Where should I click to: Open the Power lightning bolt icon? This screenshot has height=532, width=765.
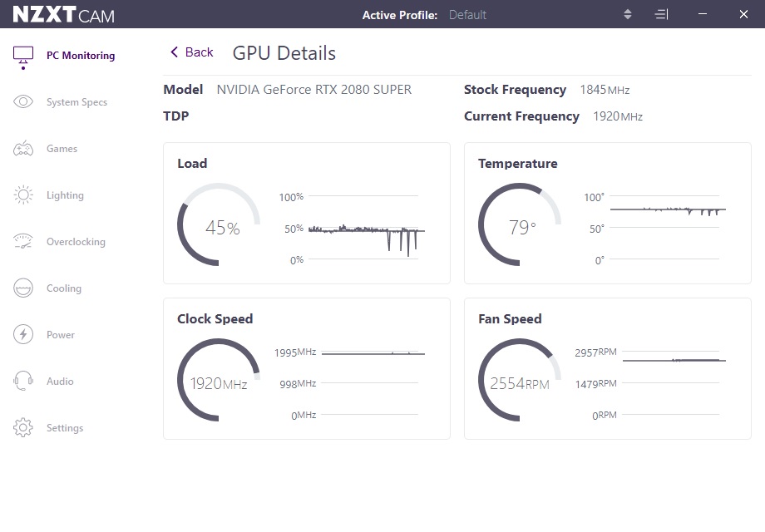pos(23,334)
